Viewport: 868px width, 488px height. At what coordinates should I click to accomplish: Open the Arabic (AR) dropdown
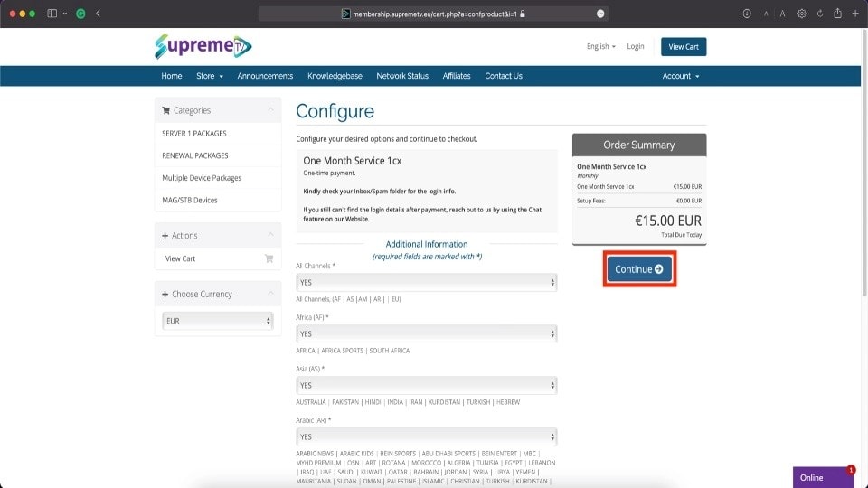(426, 436)
